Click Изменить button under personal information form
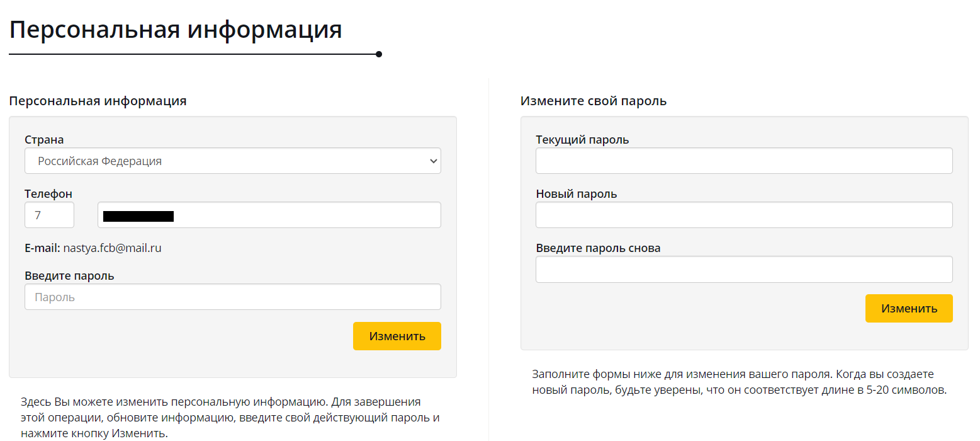 coord(397,336)
